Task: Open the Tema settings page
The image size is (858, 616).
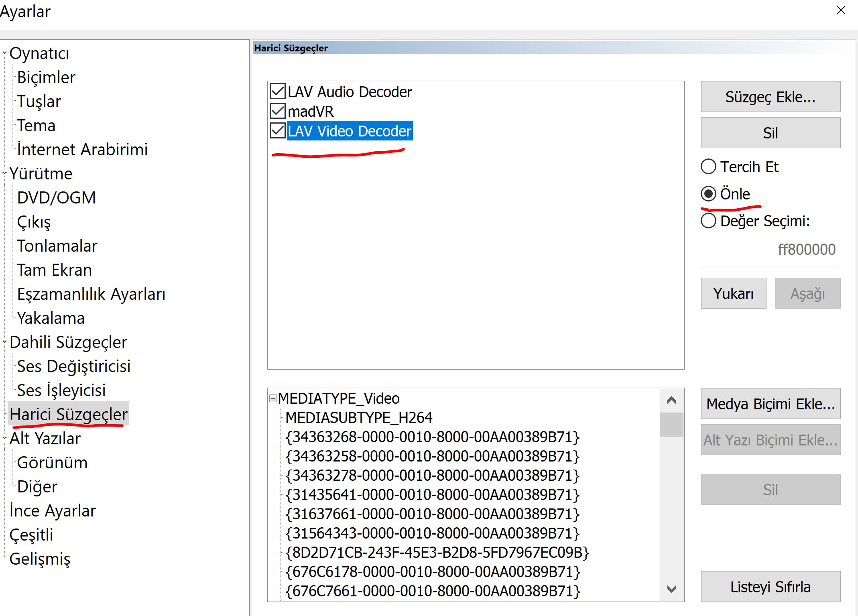Action: pos(36,125)
